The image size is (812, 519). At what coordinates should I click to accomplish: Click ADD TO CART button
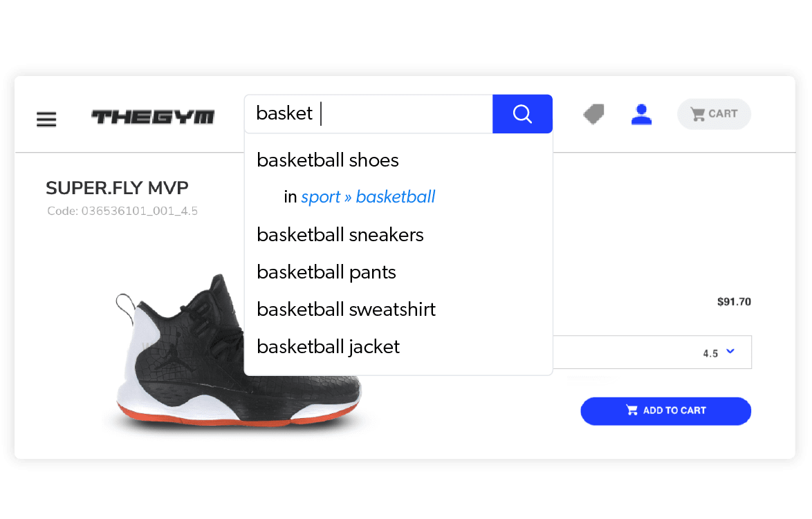pos(665,411)
